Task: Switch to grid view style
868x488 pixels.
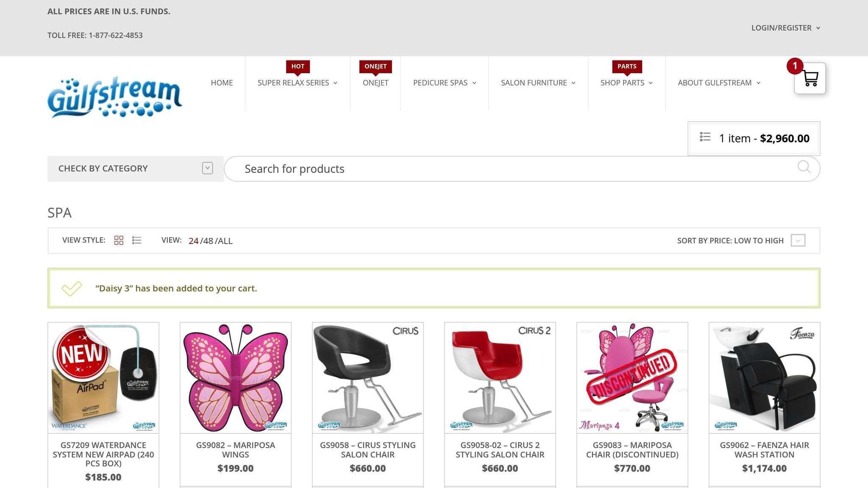Action: [119, 241]
